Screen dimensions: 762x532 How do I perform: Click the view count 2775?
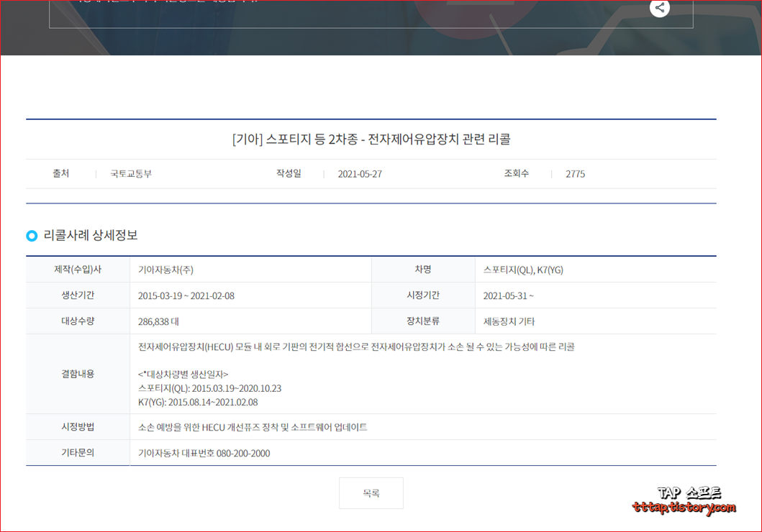pyautogui.click(x=576, y=174)
